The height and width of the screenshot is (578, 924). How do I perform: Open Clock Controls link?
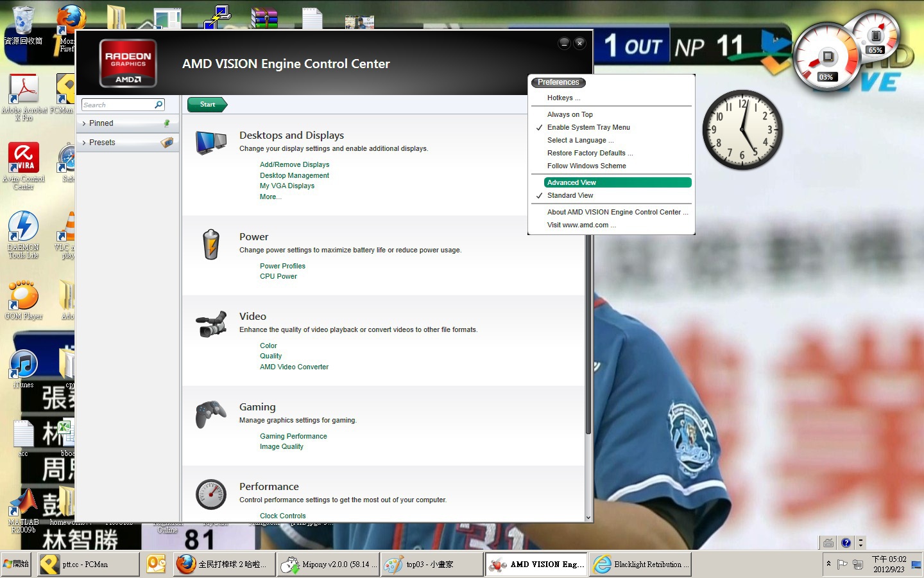pos(282,516)
